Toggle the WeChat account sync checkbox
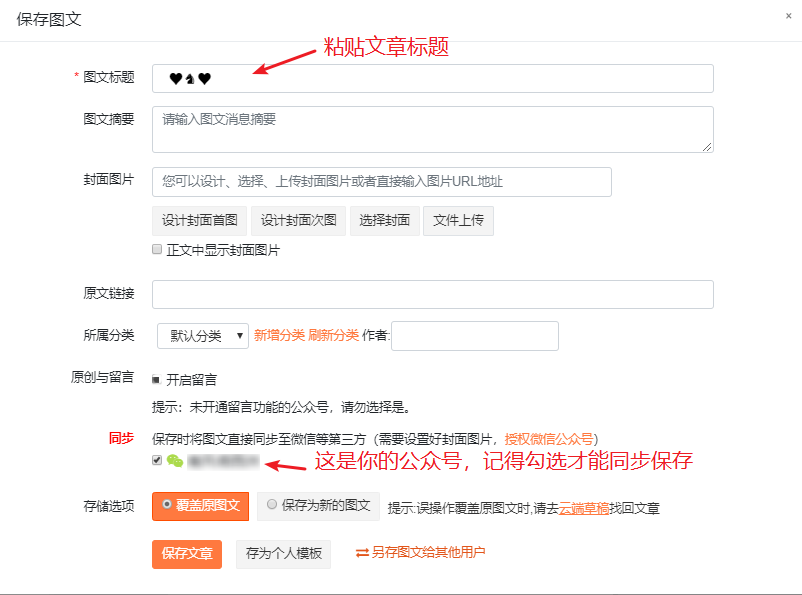 point(157,460)
